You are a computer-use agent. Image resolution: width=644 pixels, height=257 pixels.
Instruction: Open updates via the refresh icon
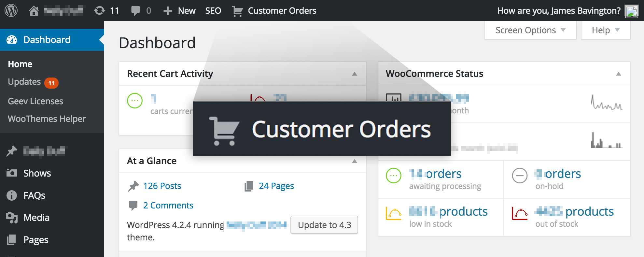click(99, 11)
